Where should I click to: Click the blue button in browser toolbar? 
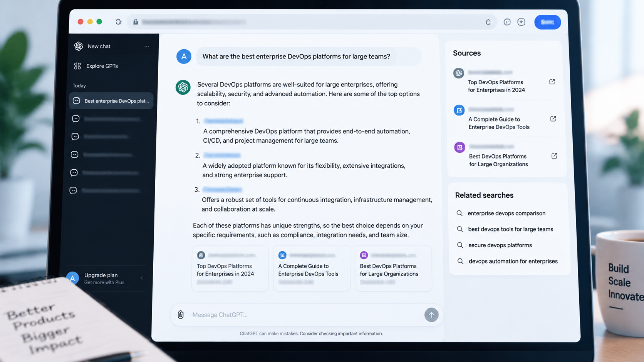coord(547,22)
